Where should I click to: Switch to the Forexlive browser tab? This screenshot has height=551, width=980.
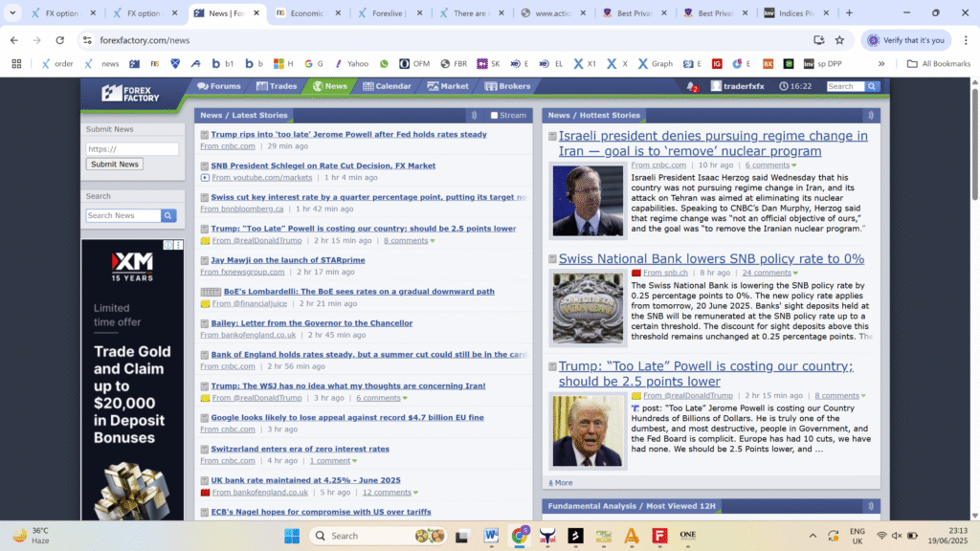pyautogui.click(x=390, y=13)
